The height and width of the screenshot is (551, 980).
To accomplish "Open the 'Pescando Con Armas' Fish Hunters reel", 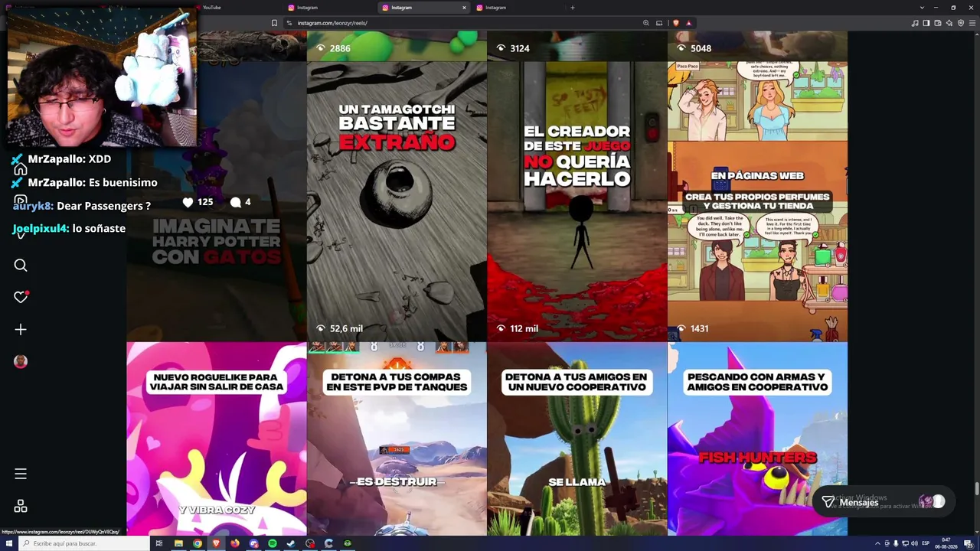I will [x=758, y=439].
